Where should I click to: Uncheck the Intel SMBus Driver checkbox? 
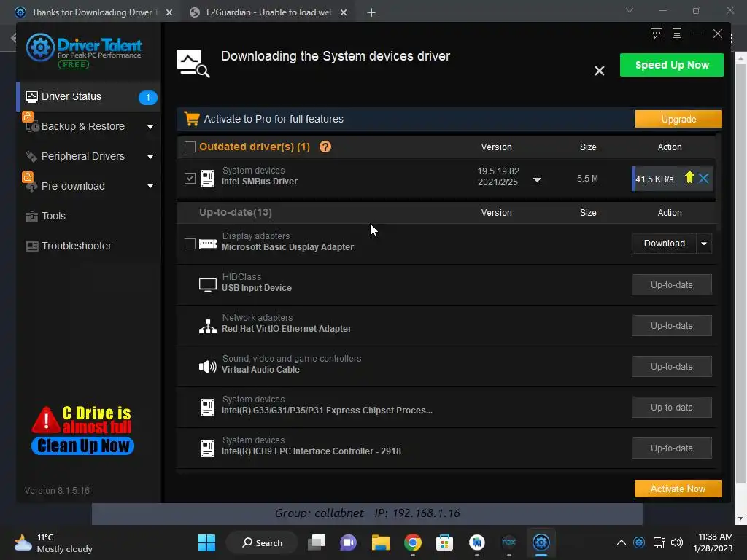(x=190, y=178)
